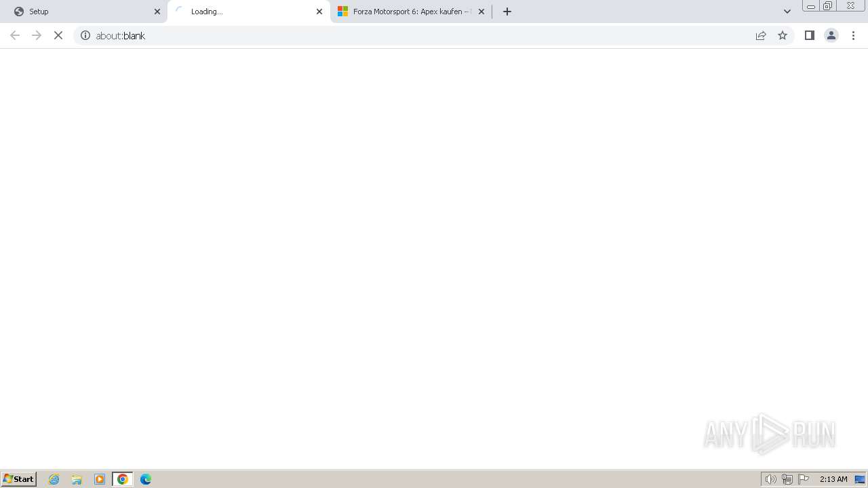
Task: Share this page icon
Action: click(761, 35)
